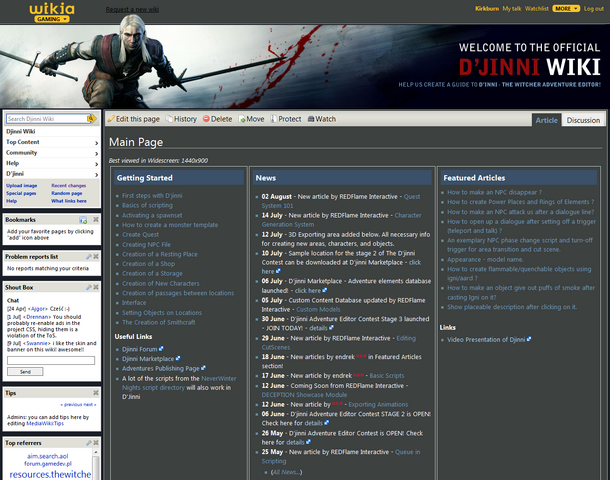Open My talk link

(x=512, y=9)
